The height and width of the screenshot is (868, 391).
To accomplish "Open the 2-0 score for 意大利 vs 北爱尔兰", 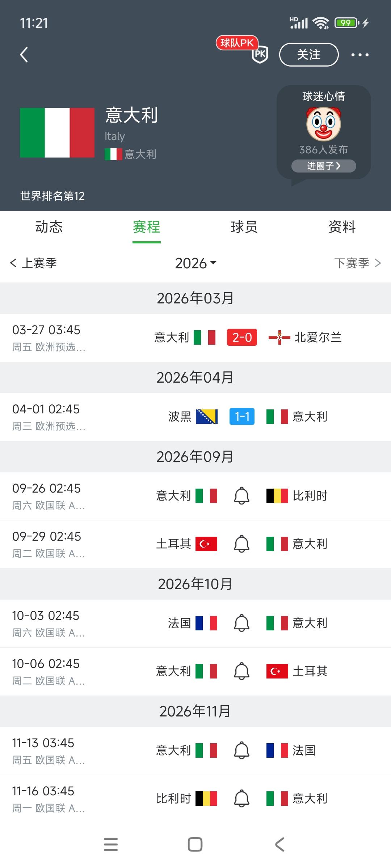I will [x=242, y=337].
